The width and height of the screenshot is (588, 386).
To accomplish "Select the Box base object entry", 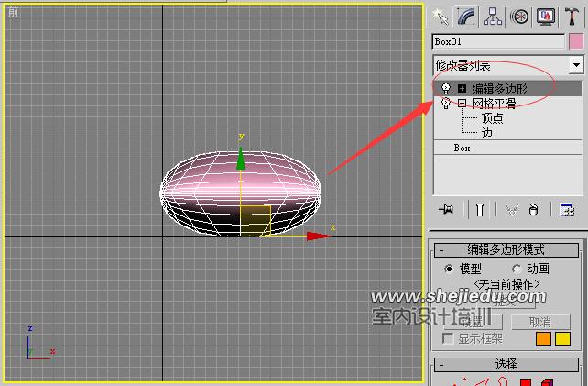I will pyautogui.click(x=462, y=148).
